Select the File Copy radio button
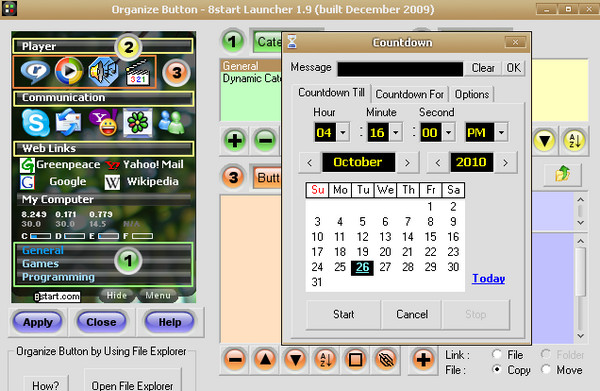The image size is (600, 391). tap(497, 370)
